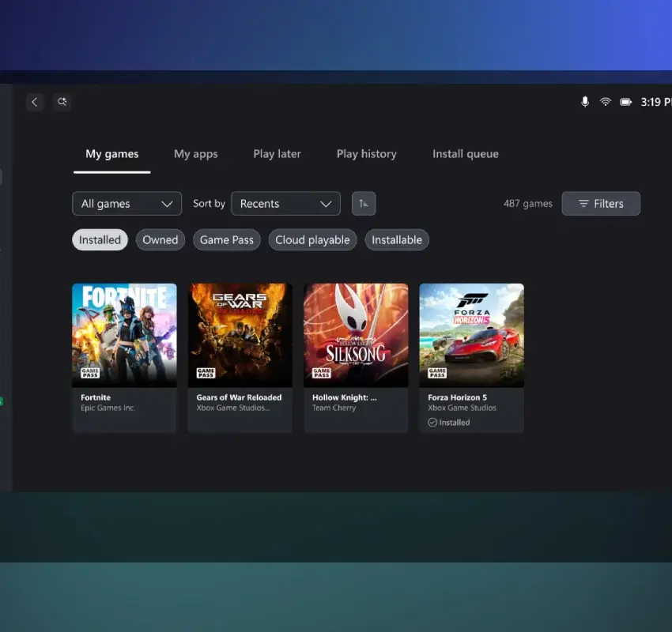
Task: Toggle the Game Pass filter chip
Action: pos(227,240)
